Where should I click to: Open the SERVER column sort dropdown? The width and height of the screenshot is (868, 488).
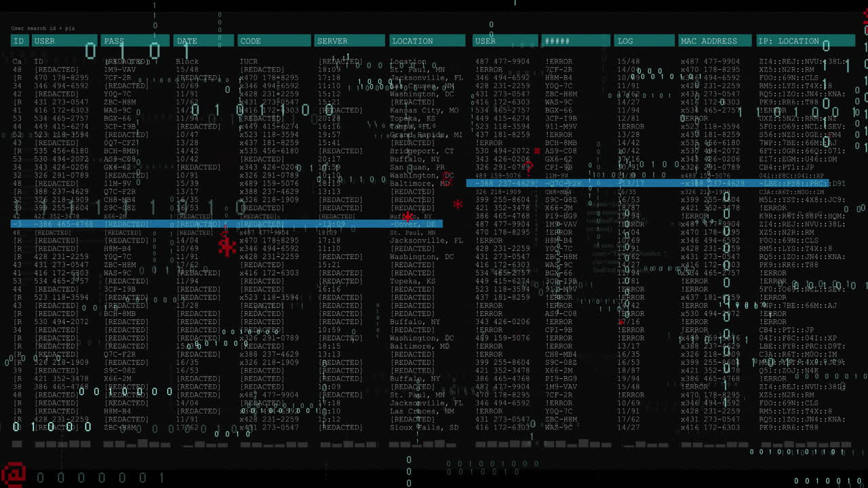point(349,41)
